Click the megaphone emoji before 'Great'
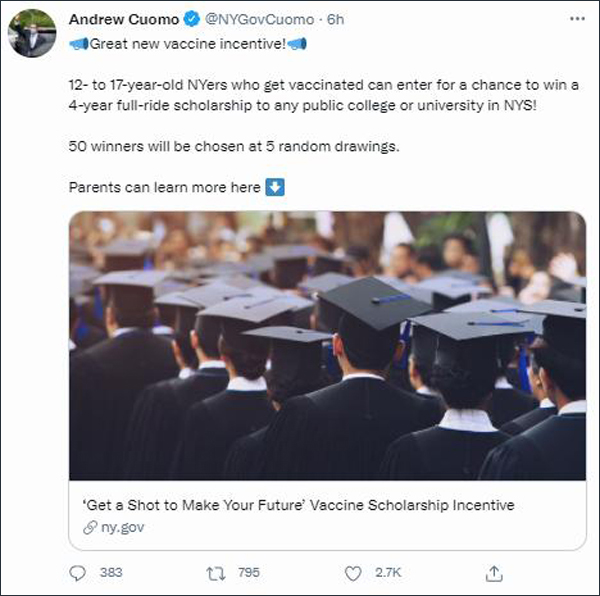The width and height of the screenshot is (600, 596). point(77,43)
